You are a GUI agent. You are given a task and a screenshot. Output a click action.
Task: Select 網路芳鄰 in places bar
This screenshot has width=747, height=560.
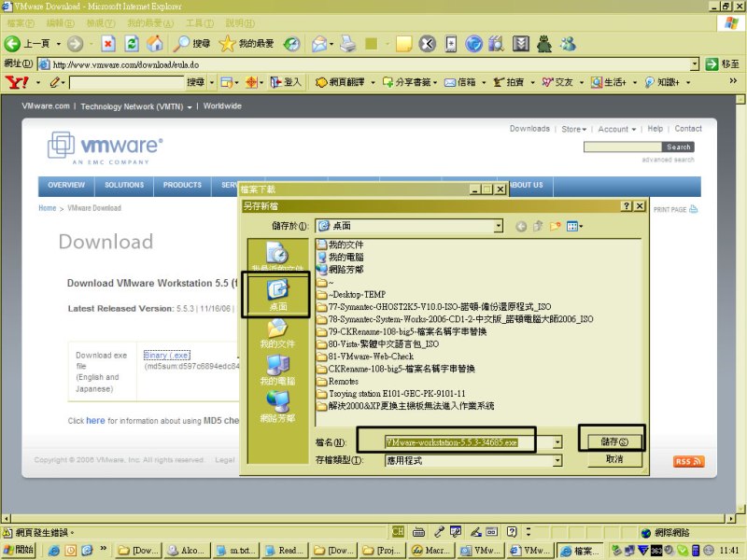click(x=277, y=407)
